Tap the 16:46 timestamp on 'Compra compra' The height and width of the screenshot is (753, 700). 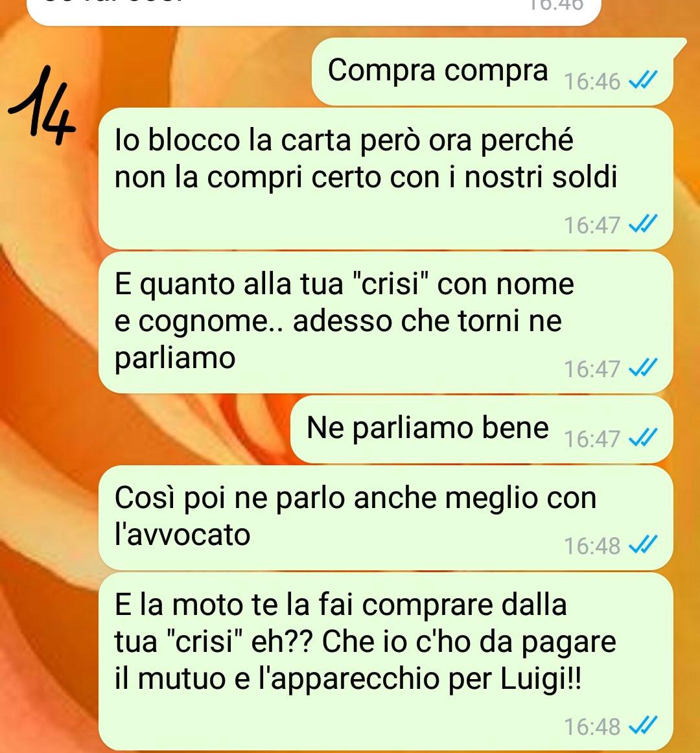click(x=592, y=81)
